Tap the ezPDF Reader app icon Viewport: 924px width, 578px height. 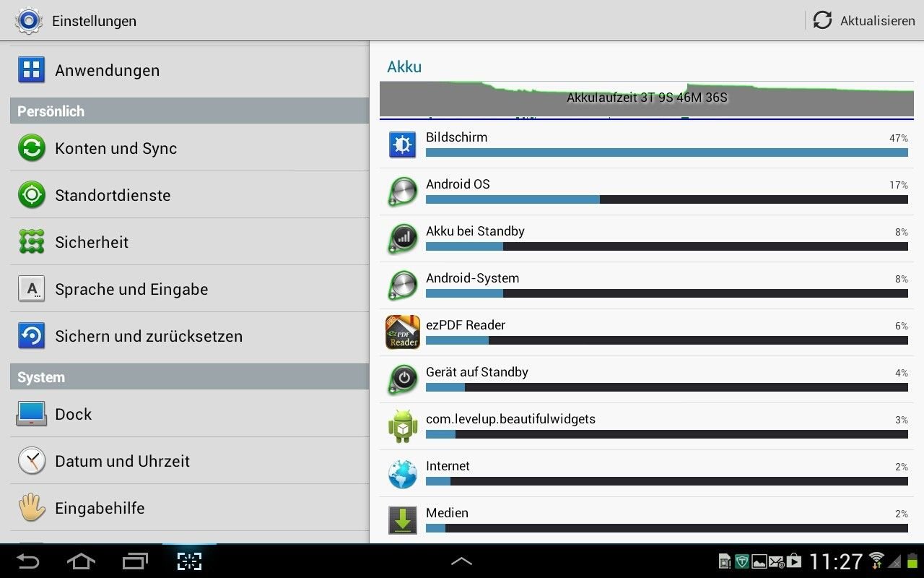403,332
